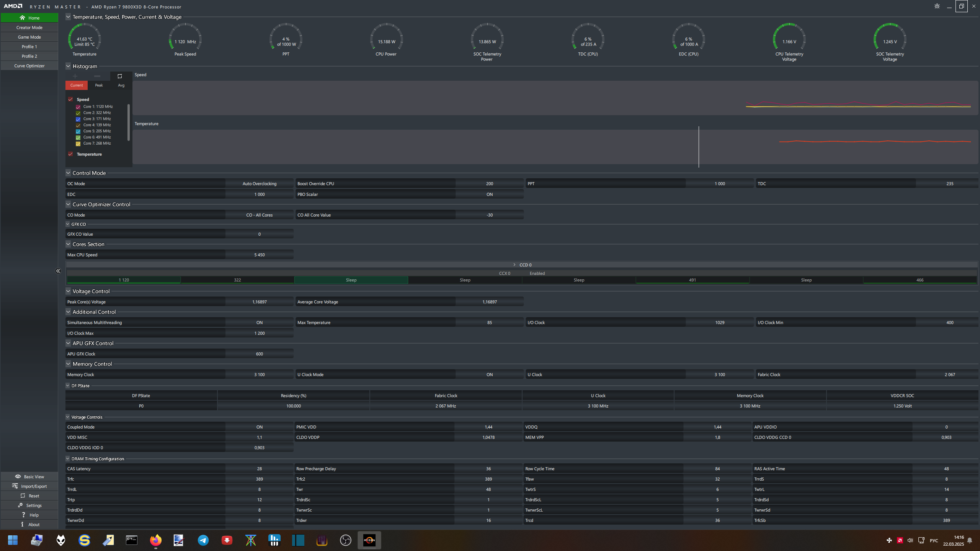Toggle the Temperature histogram checkbox
The height and width of the screenshot is (551, 980).
(x=70, y=154)
